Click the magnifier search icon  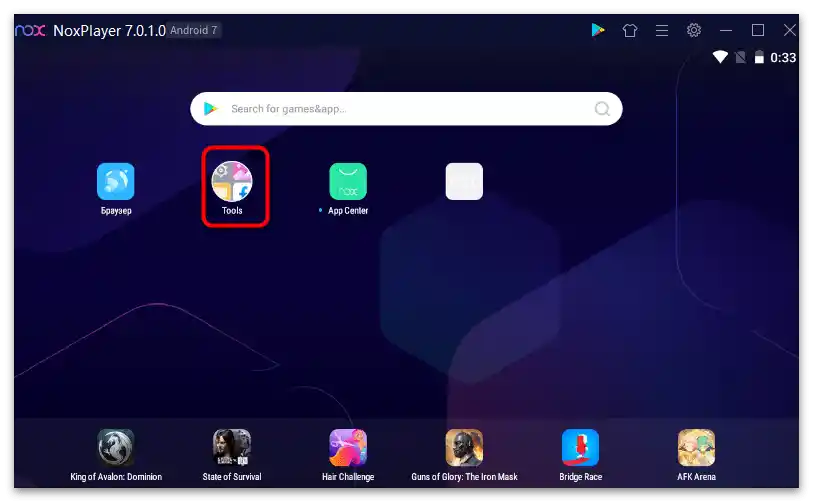click(602, 109)
